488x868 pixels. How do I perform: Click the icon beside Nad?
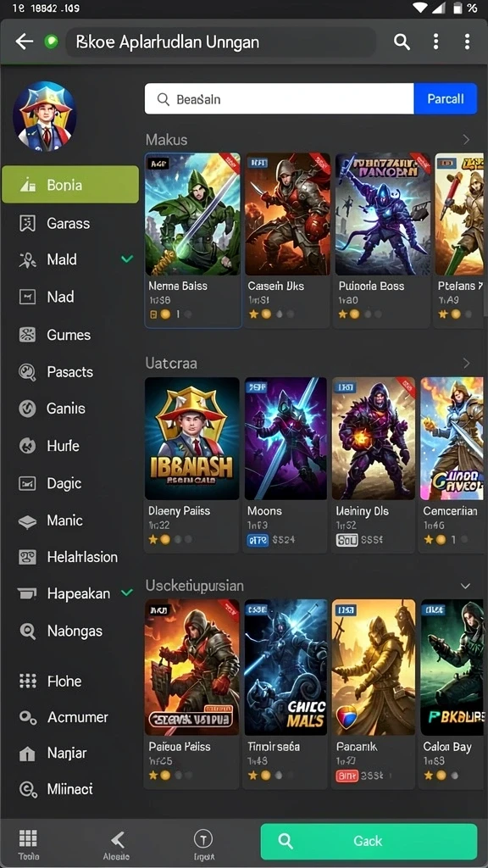point(27,298)
